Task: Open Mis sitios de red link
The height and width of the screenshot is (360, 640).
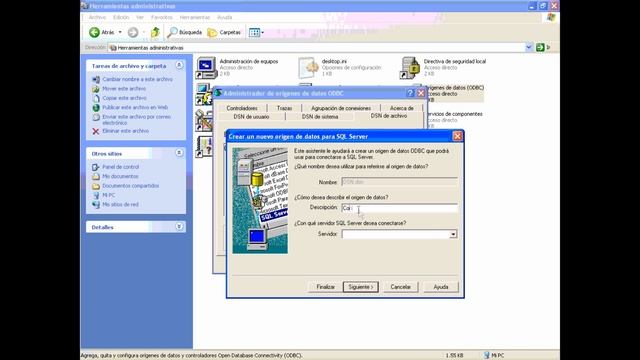Action: (120, 204)
